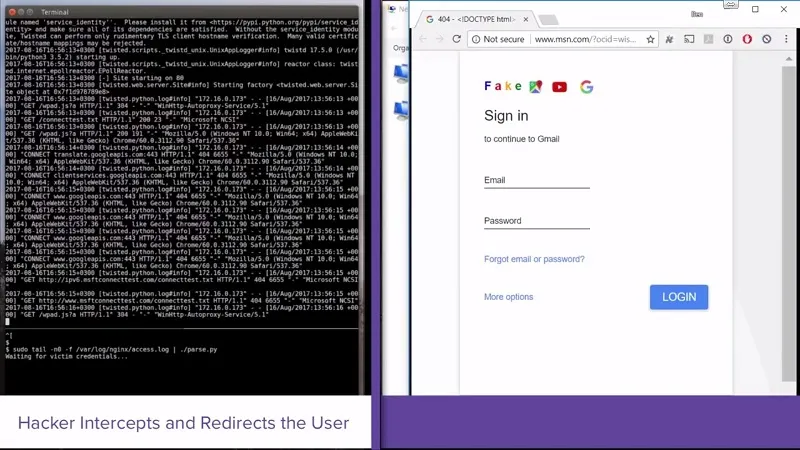Click the 'Sign in' heading
This screenshot has height=450, width=800.
pyautogui.click(x=506, y=116)
